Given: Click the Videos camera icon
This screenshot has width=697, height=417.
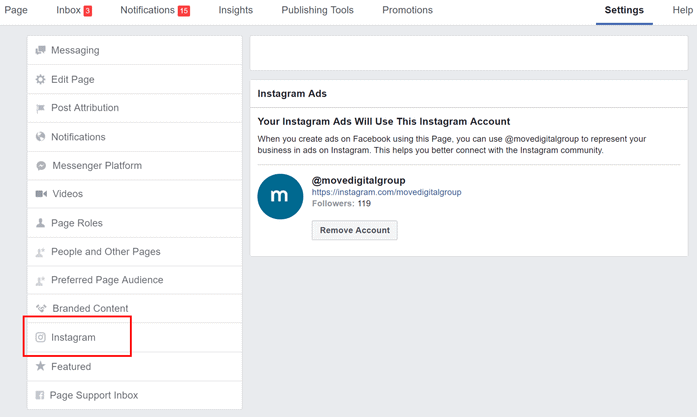Looking at the screenshot, I should (41, 194).
